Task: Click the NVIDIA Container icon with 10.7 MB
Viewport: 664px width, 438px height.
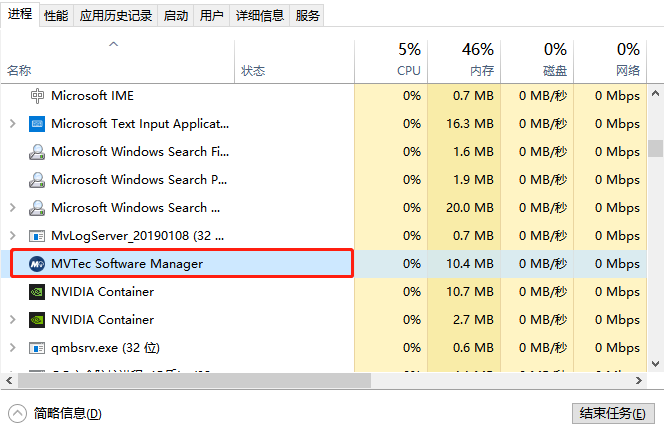Action: [x=37, y=292]
